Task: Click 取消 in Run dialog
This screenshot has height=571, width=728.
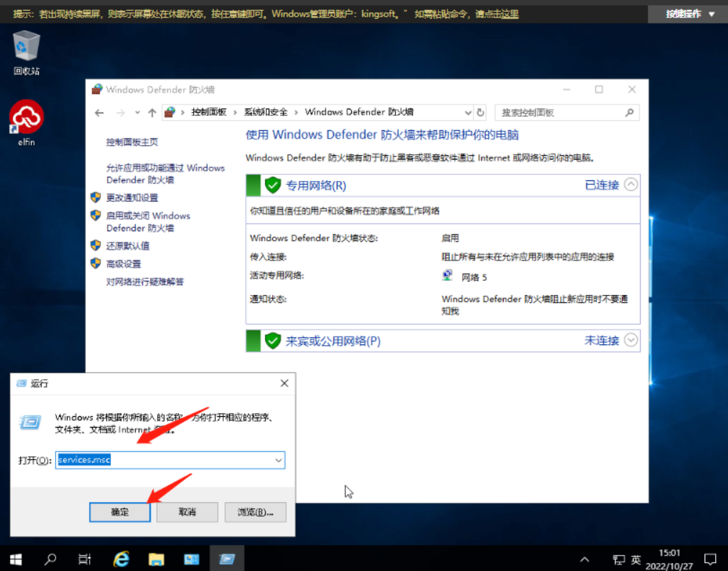Action: coord(187,512)
